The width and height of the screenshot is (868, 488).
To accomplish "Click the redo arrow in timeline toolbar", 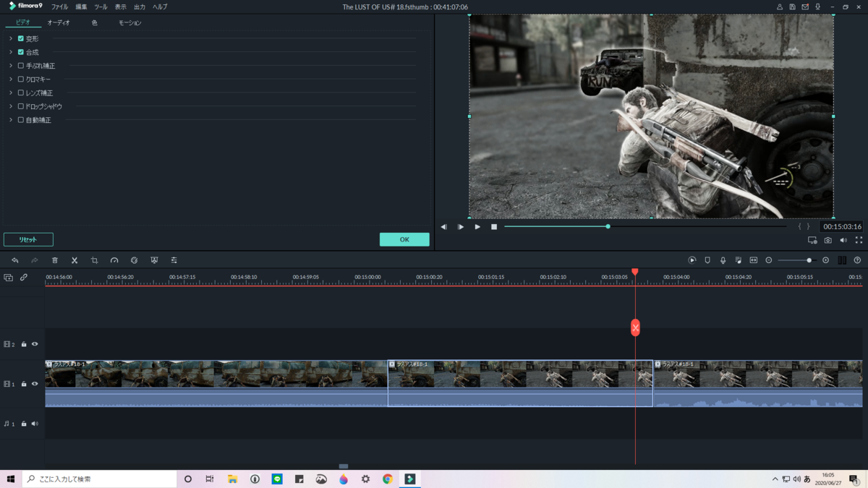I will (34, 260).
